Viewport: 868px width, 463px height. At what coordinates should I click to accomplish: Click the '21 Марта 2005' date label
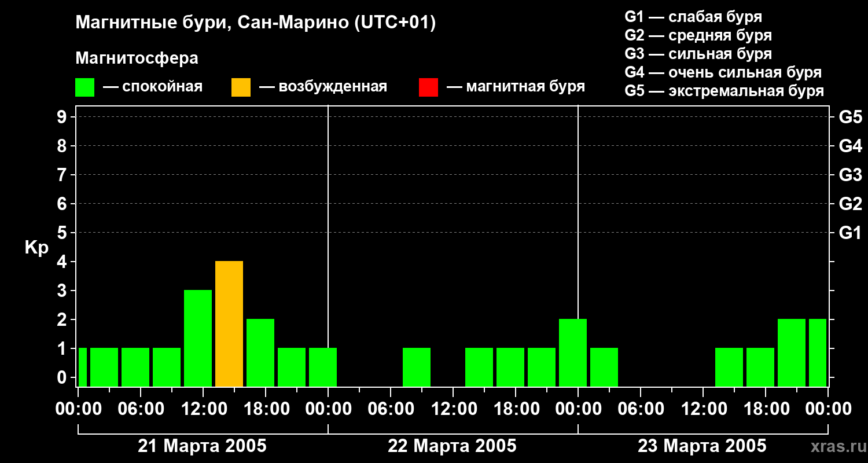click(x=202, y=446)
